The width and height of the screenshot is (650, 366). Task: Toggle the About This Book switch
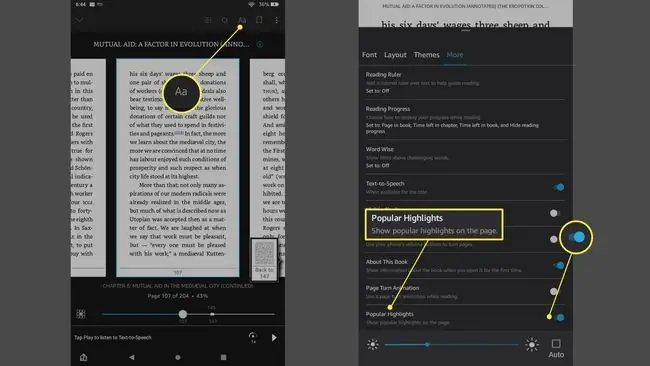coord(558,265)
